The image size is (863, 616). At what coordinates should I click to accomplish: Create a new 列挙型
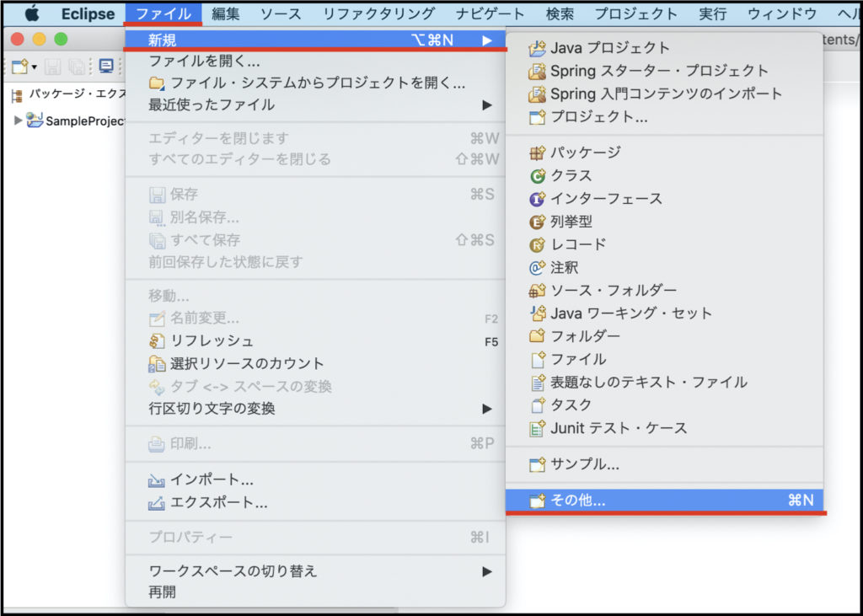[x=664, y=222]
